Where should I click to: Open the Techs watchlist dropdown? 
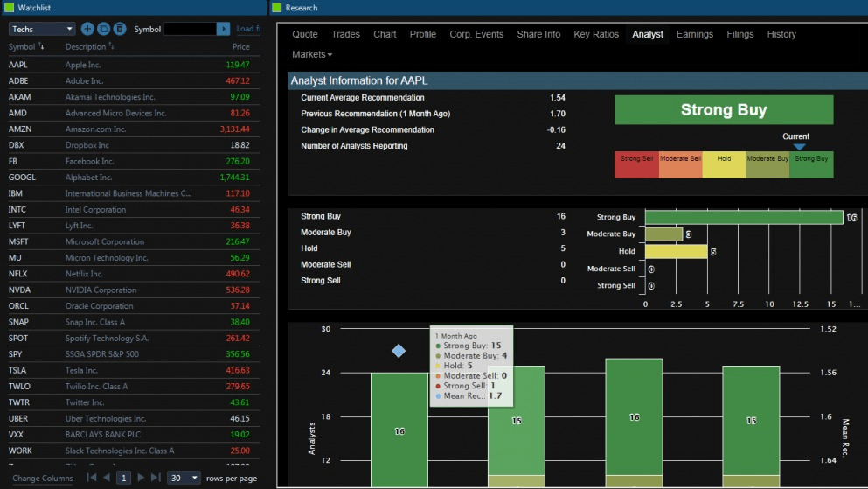coord(41,29)
